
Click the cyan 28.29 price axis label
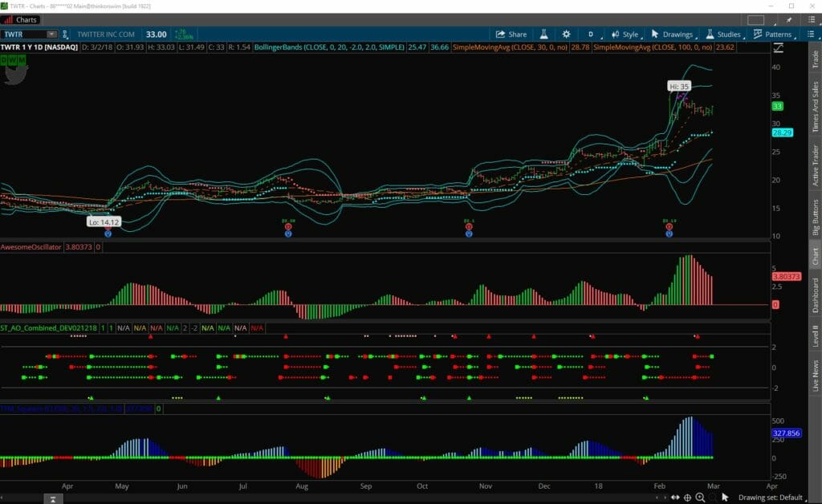click(782, 133)
